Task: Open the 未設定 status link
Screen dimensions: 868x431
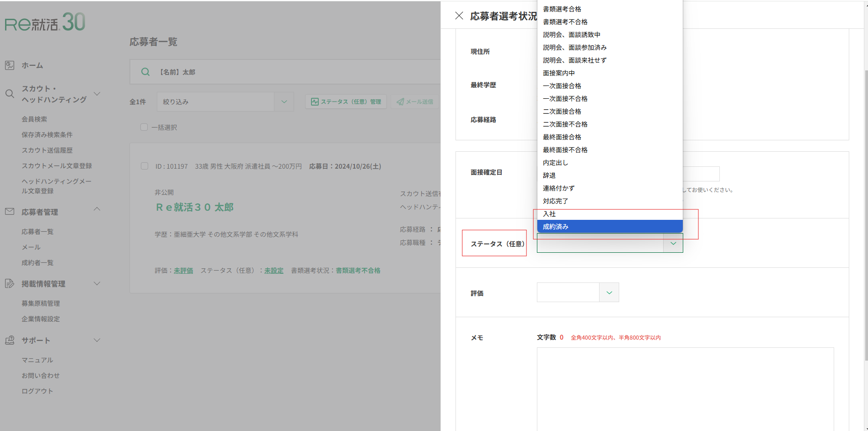Action: coord(274,271)
